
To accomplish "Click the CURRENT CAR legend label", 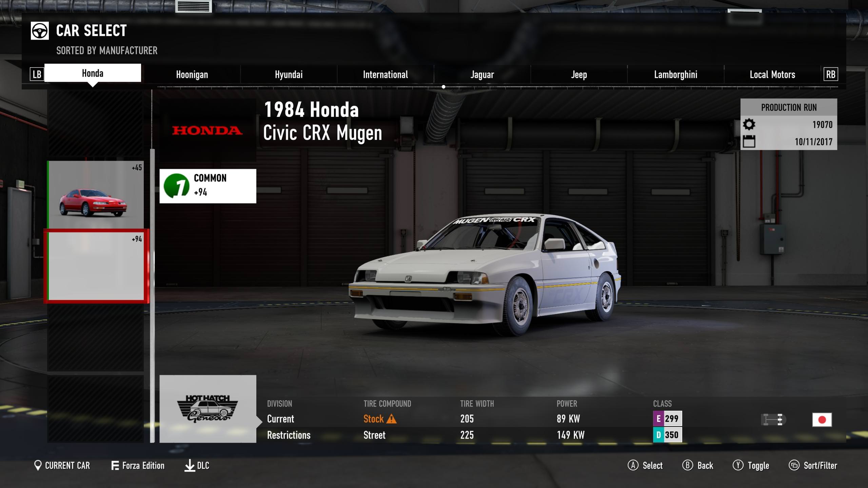I will 67,466.
